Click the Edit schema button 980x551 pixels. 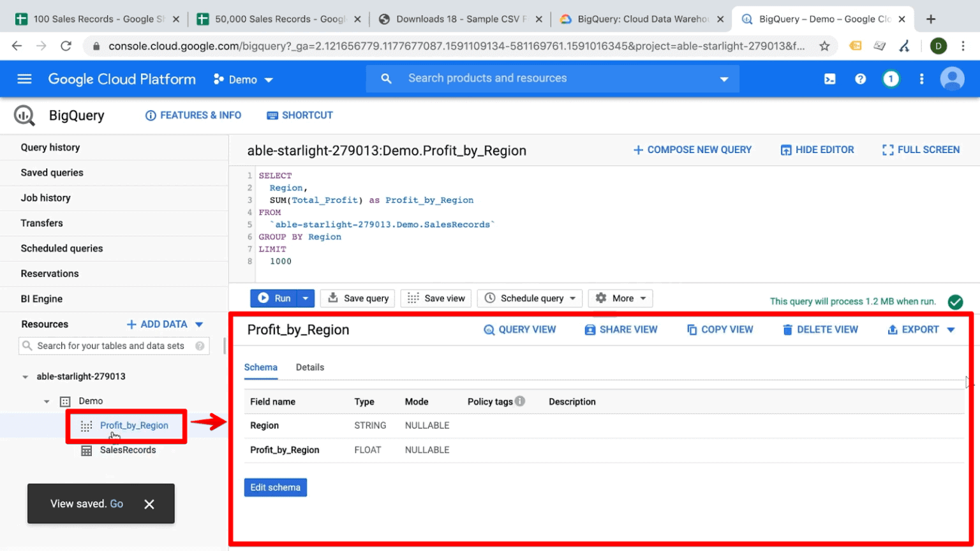point(275,487)
